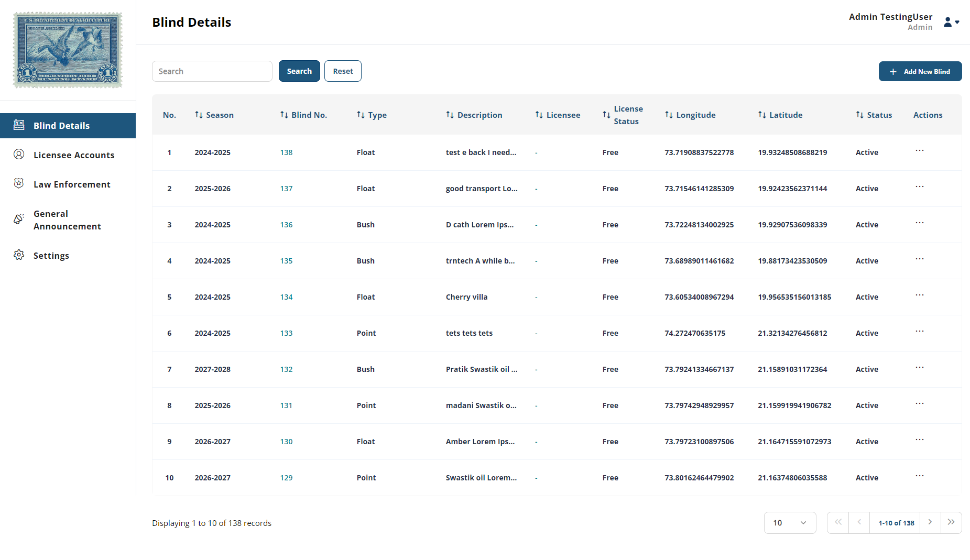Sort by Status column header

coord(859,115)
